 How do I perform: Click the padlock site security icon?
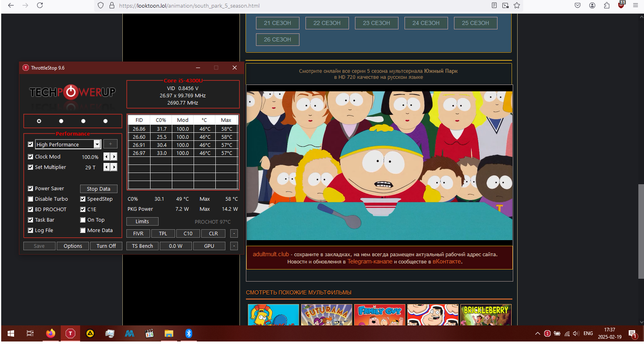112,5
